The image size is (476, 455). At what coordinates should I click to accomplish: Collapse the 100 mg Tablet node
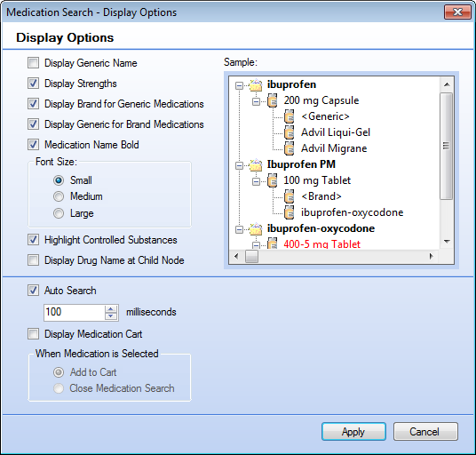pos(256,181)
